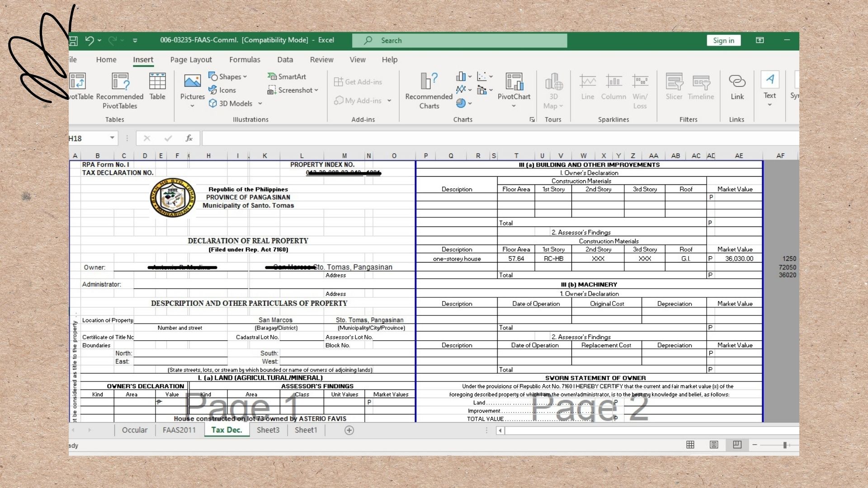Switch to Page Break Preview view
Image resolution: width=868 pixels, height=488 pixels.
coord(737,445)
